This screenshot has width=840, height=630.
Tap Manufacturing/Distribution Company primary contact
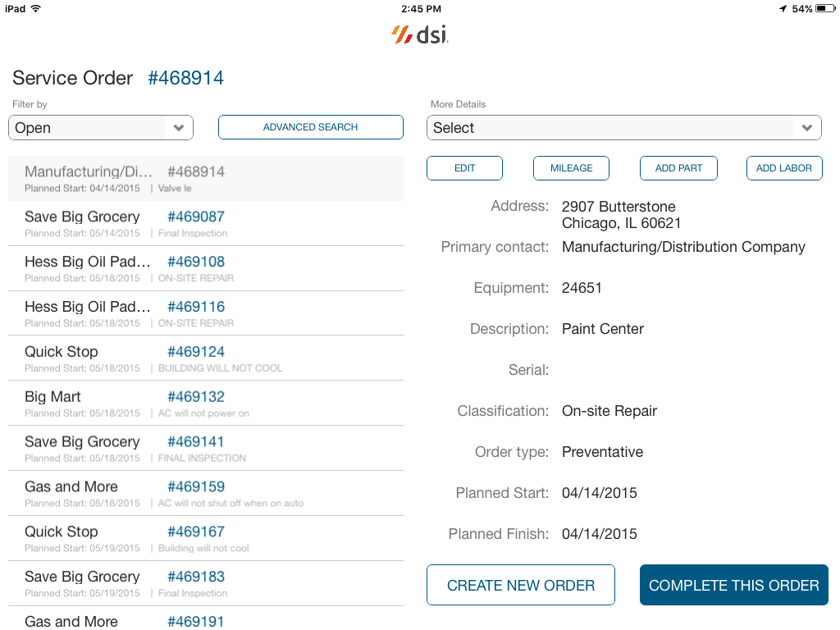pos(683,247)
